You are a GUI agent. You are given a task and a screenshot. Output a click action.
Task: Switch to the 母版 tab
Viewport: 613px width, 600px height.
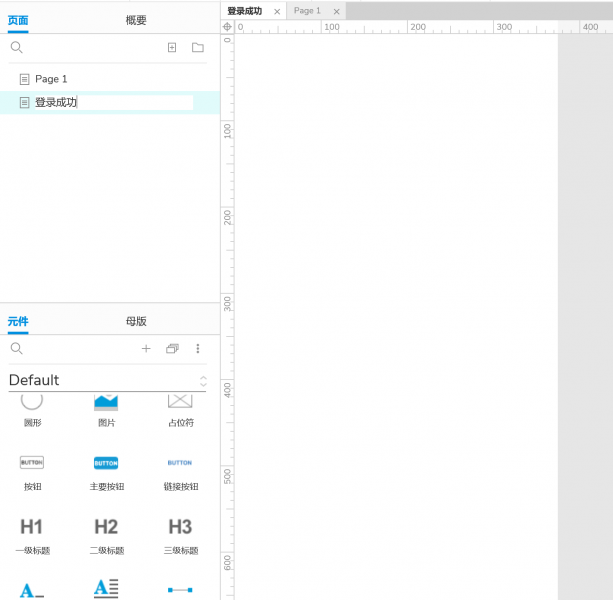click(x=136, y=321)
